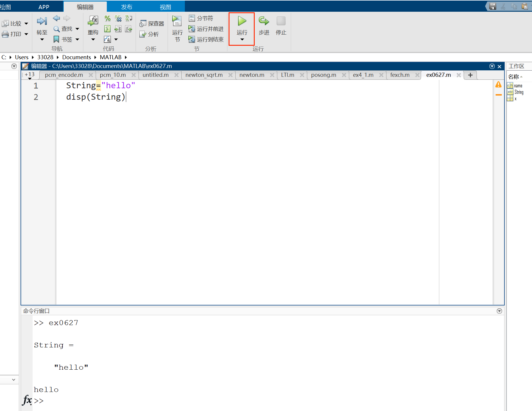Viewport: 532px width, 411px height.
Task: Click the navigate forward arrow
Action: (x=67, y=18)
